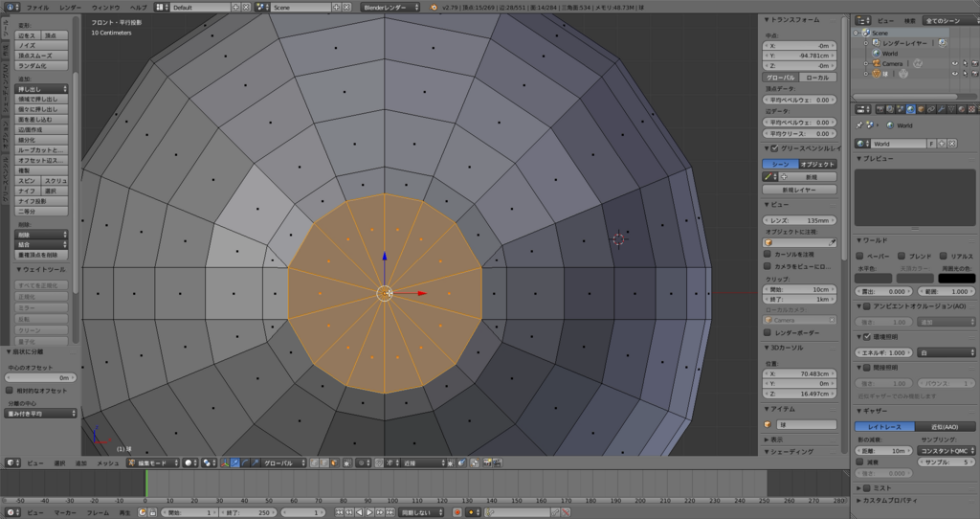Open the info editor type selector icon

(x=12, y=7)
